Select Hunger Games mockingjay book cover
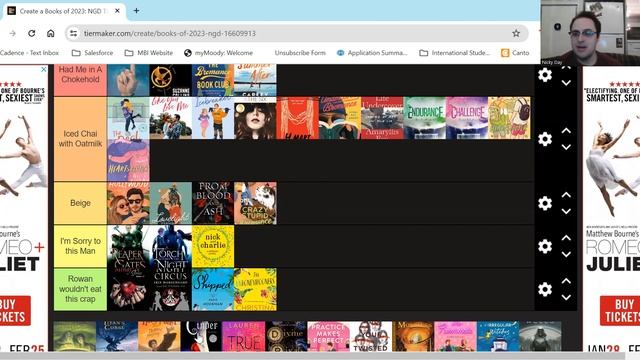The image size is (640, 360). click(171, 80)
